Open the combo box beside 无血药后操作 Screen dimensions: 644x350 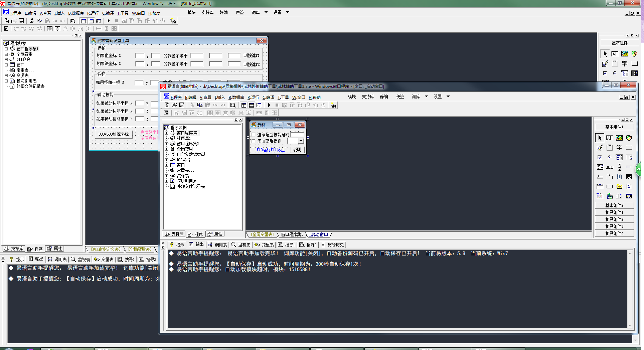pos(301,141)
